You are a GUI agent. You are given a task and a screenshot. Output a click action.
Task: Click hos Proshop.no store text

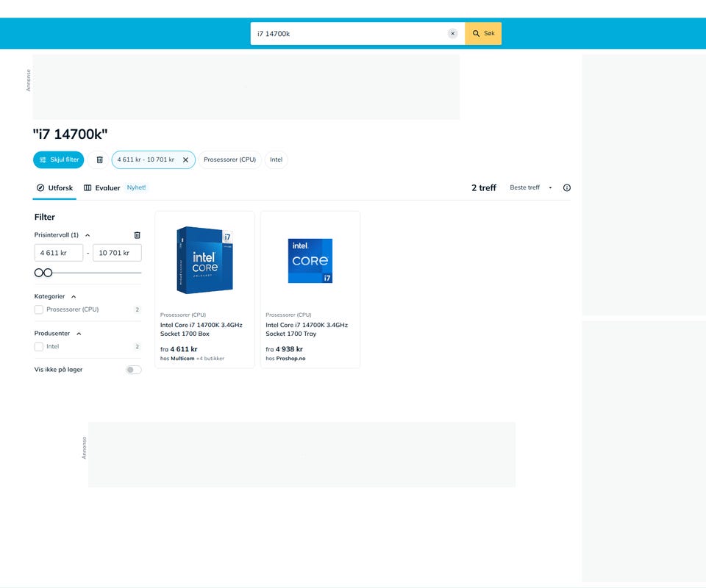coord(285,359)
